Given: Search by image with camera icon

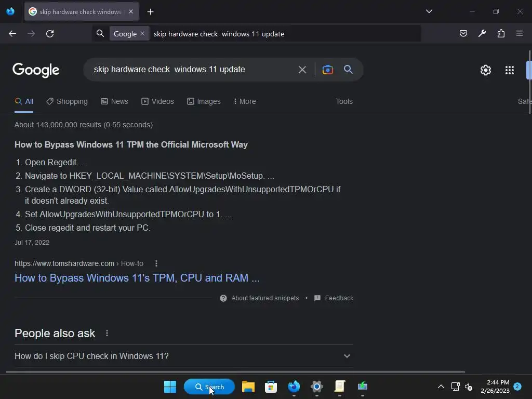Looking at the screenshot, I should (x=327, y=70).
